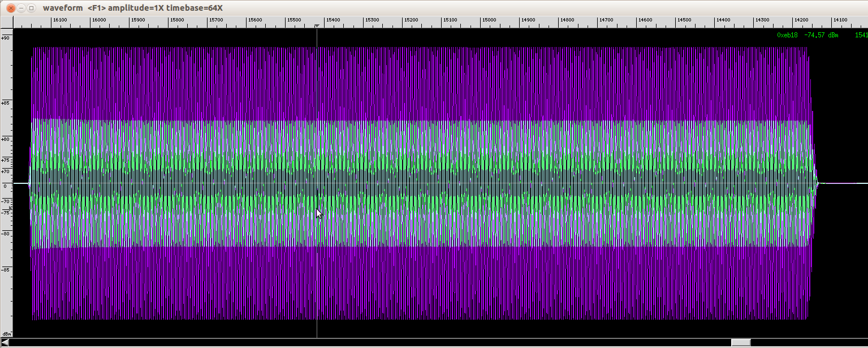Click the 14500 ruler label

coord(684,20)
